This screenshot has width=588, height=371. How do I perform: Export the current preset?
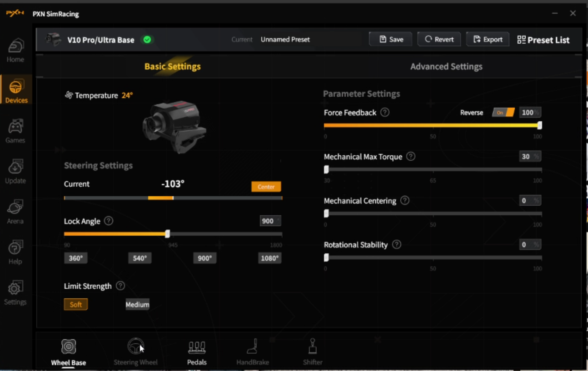tap(488, 39)
